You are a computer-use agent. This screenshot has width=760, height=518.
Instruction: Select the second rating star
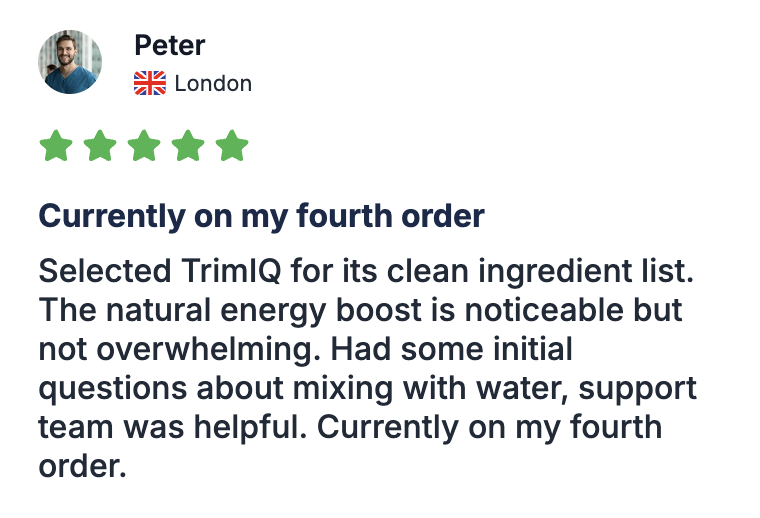pos(100,146)
